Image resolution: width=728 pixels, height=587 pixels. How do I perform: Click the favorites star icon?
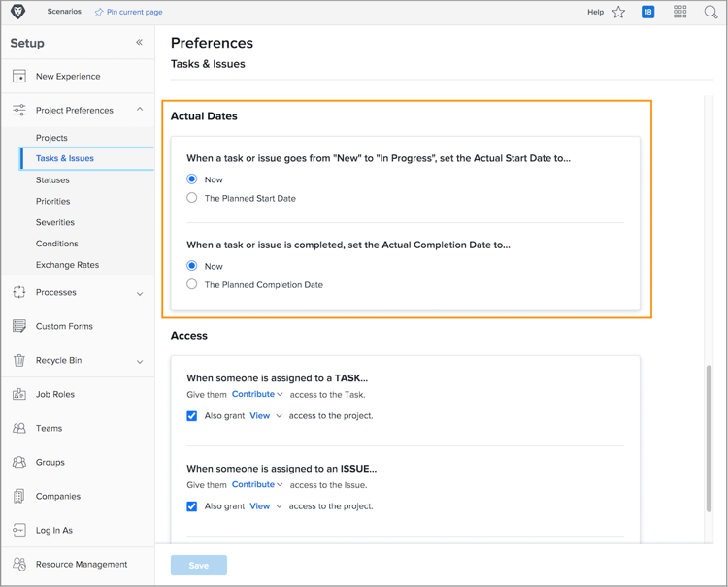618,12
